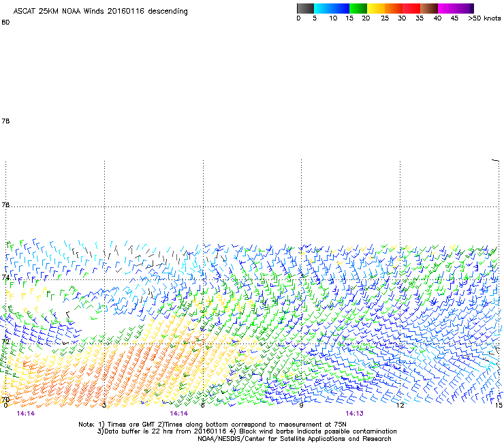Viewport: 504px width, 443px height.
Task: Click the "Data buffer is 22 hrs" note line
Action: [247, 431]
